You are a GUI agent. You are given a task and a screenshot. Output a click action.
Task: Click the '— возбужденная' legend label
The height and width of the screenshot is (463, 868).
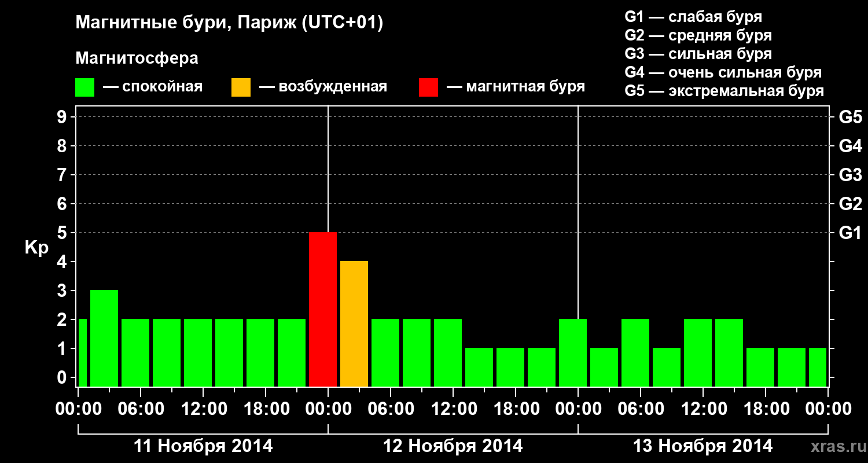pyautogui.click(x=323, y=87)
